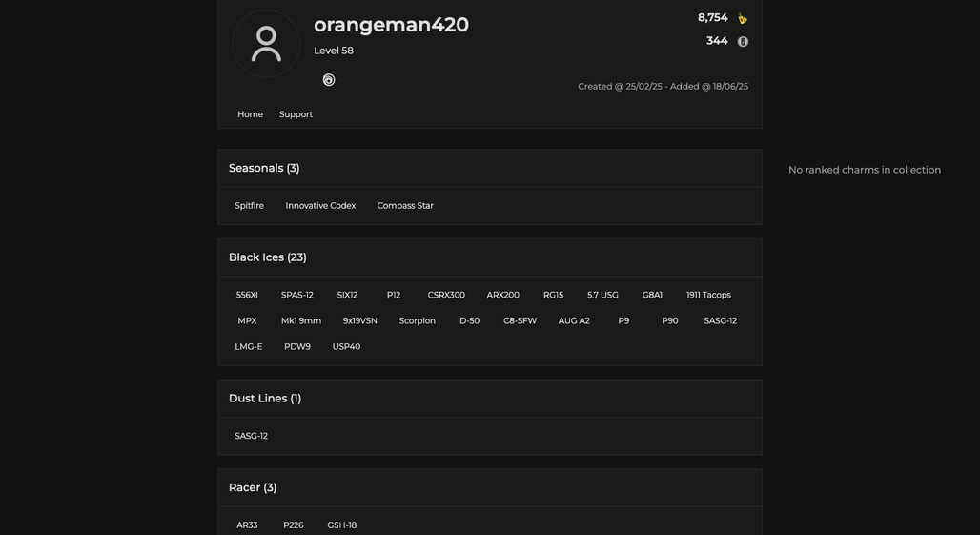
Task: Select the Mk1 9mm black ice entry
Action: tap(301, 320)
